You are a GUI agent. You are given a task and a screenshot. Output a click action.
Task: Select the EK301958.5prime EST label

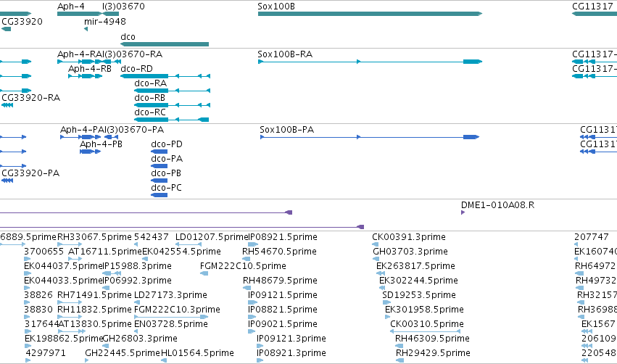425,310
